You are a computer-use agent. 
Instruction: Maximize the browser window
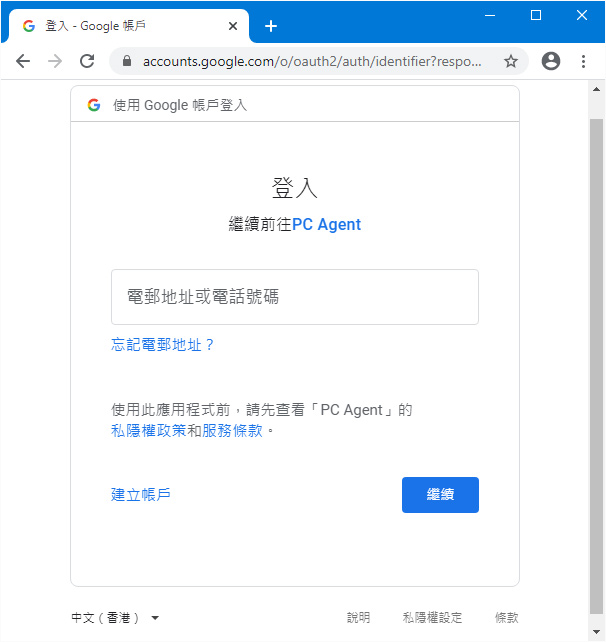[x=536, y=16]
